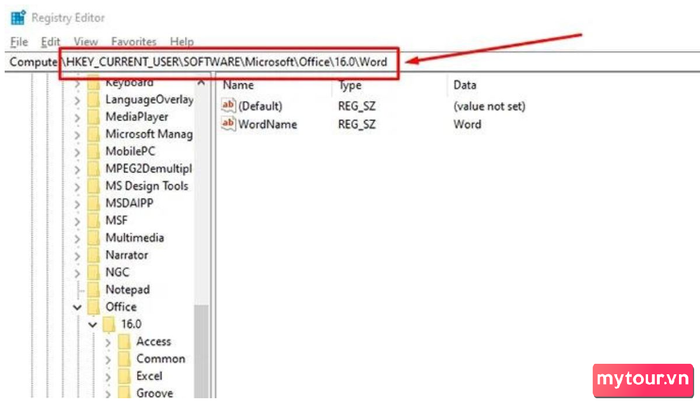Viewport: 700px width, 405px height.
Task: Select the (Default) value name
Action: point(260,106)
